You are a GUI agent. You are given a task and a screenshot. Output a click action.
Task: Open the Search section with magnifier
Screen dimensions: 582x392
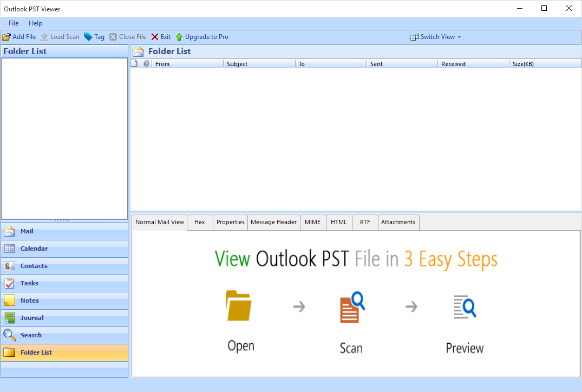[x=10, y=335]
